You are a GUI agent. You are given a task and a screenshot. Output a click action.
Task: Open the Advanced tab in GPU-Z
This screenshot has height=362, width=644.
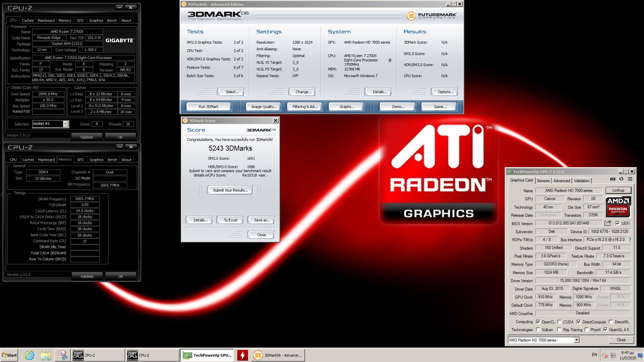[561, 181]
